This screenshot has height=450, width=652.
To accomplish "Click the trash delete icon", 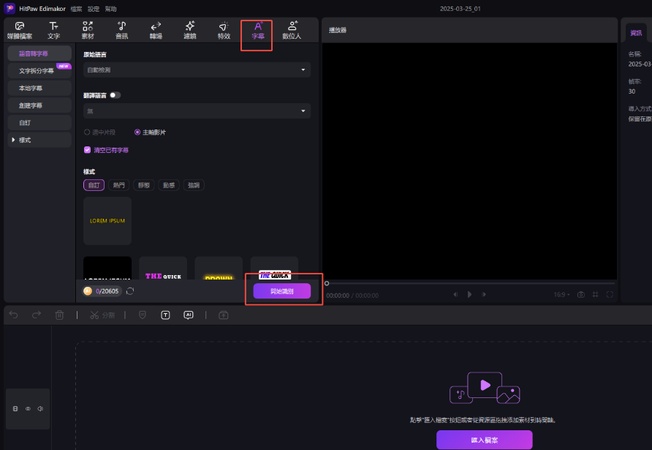I will [59, 315].
